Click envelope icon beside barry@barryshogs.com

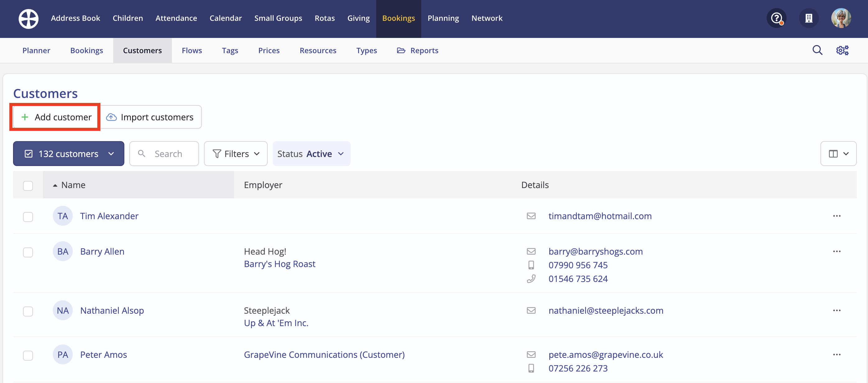coord(531,251)
